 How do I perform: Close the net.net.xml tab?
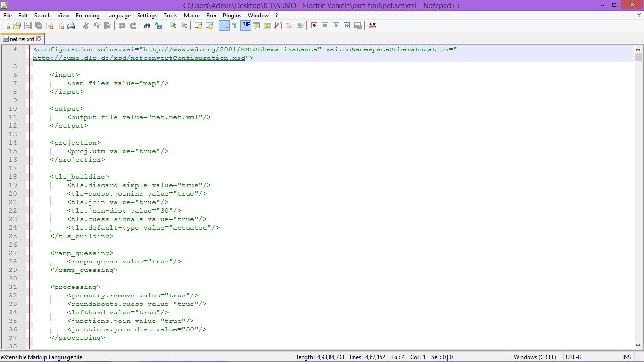pyautogui.click(x=39, y=39)
